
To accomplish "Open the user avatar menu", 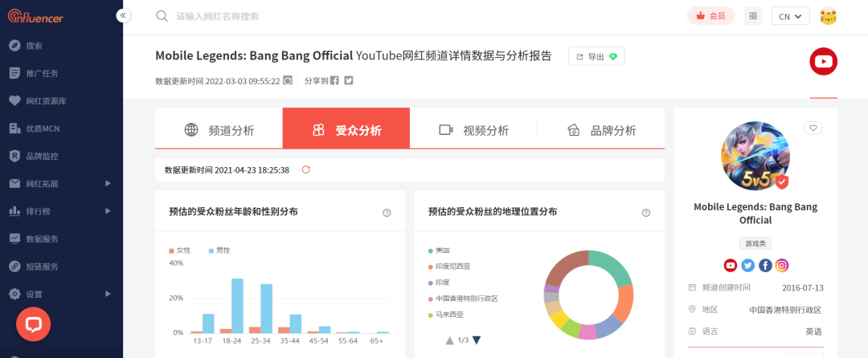I will (828, 16).
